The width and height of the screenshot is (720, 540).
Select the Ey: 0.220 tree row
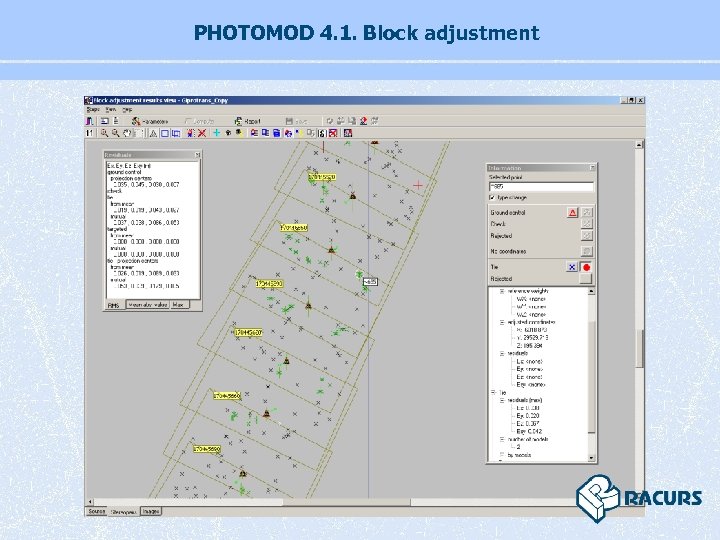tap(528, 416)
